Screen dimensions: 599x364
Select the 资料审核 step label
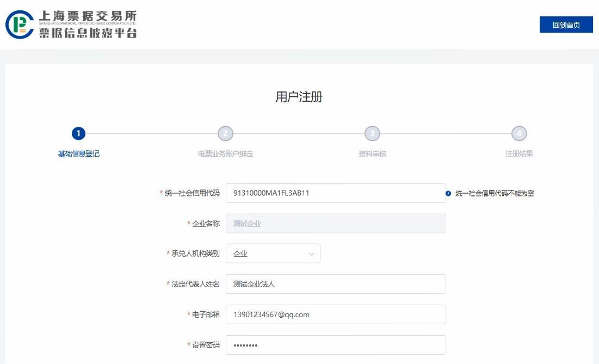pos(372,153)
